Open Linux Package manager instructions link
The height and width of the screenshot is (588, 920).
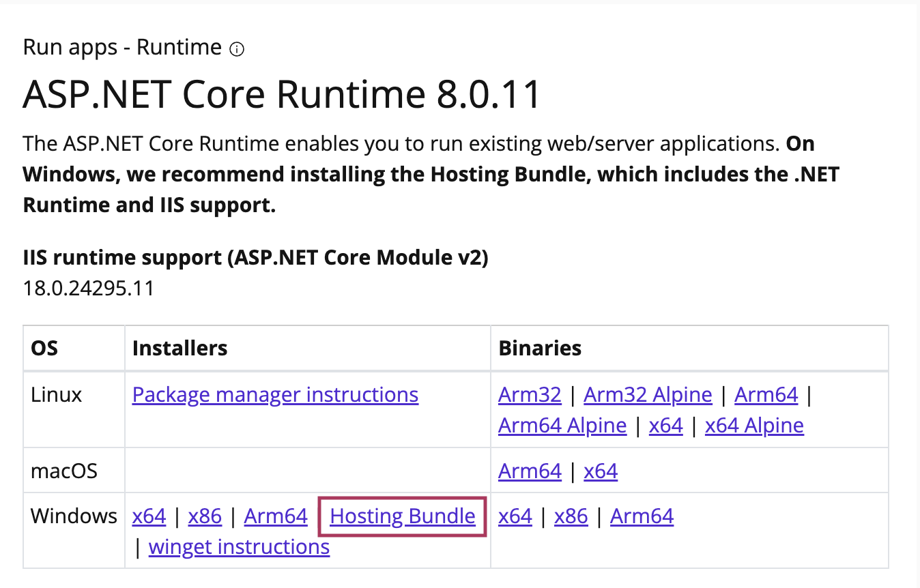pyautogui.click(x=275, y=395)
